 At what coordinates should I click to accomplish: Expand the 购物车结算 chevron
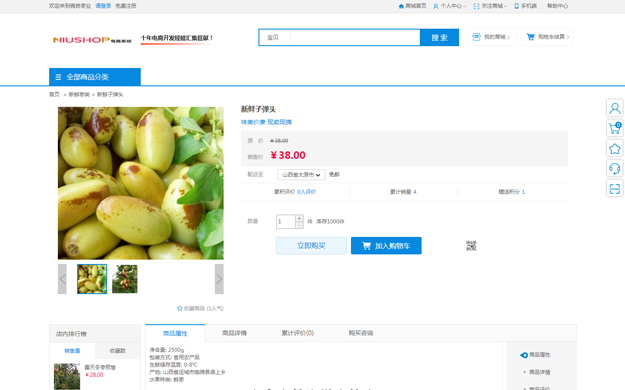coord(568,37)
